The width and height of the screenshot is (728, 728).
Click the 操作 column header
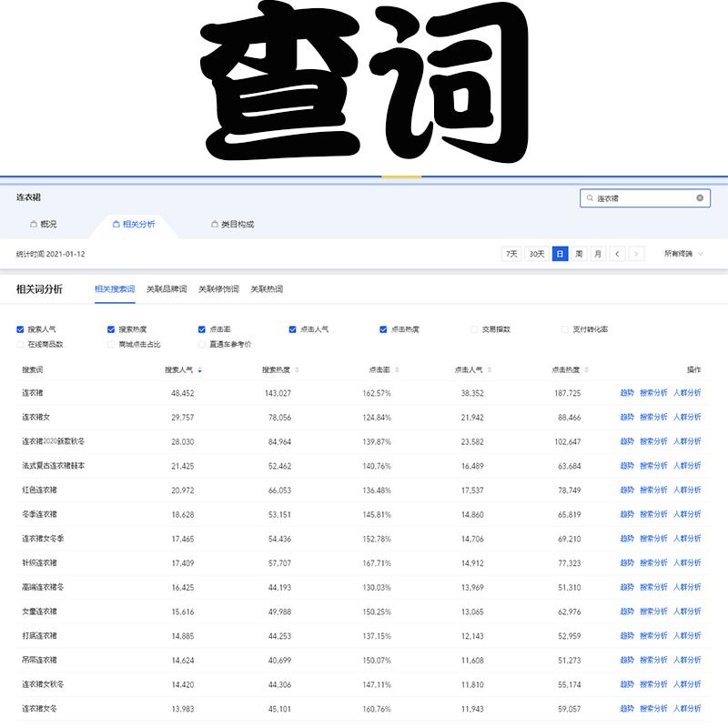[694, 369]
